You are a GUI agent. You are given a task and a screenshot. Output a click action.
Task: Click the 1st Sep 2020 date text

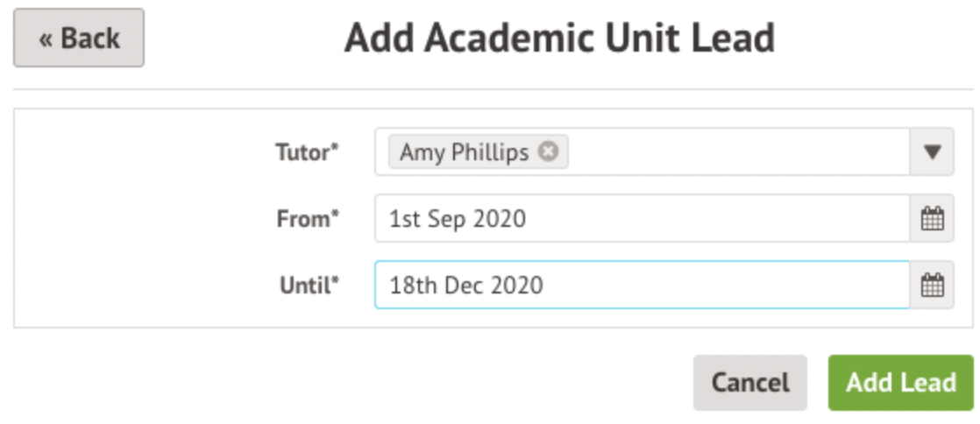(x=458, y=219)
